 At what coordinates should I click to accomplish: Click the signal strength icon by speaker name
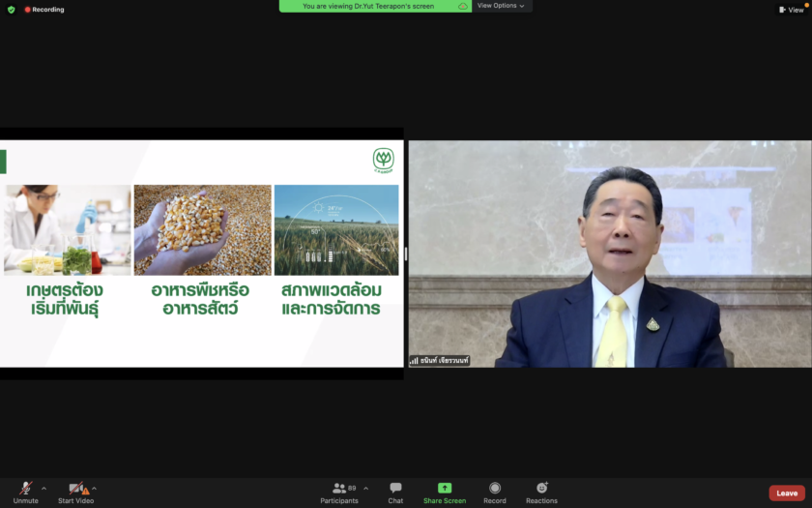click(x=415, y=361)
